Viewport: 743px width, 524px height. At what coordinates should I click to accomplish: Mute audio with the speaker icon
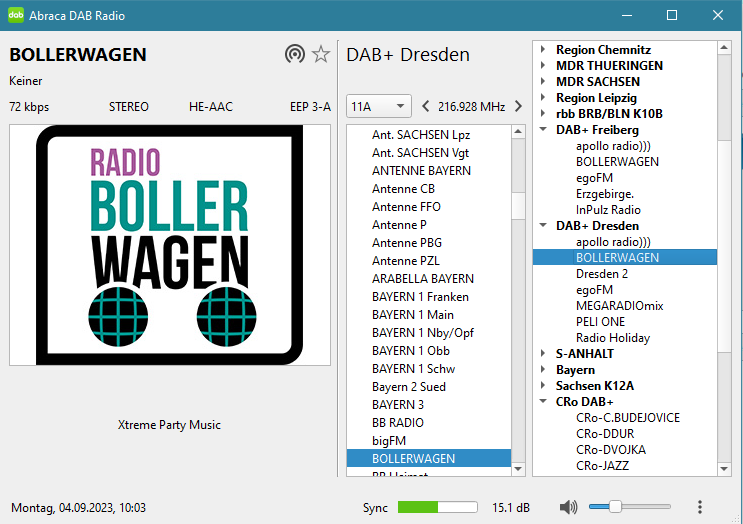[568, 507]
